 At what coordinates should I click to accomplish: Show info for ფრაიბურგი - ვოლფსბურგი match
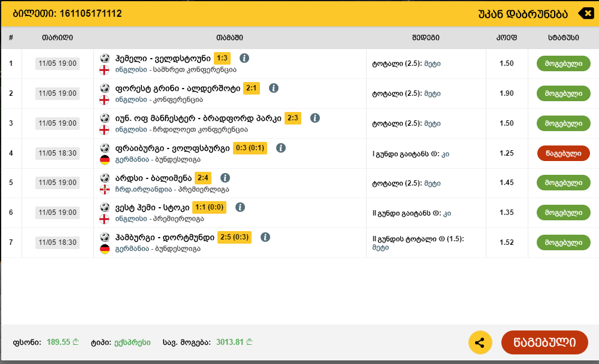click(281, 148)
